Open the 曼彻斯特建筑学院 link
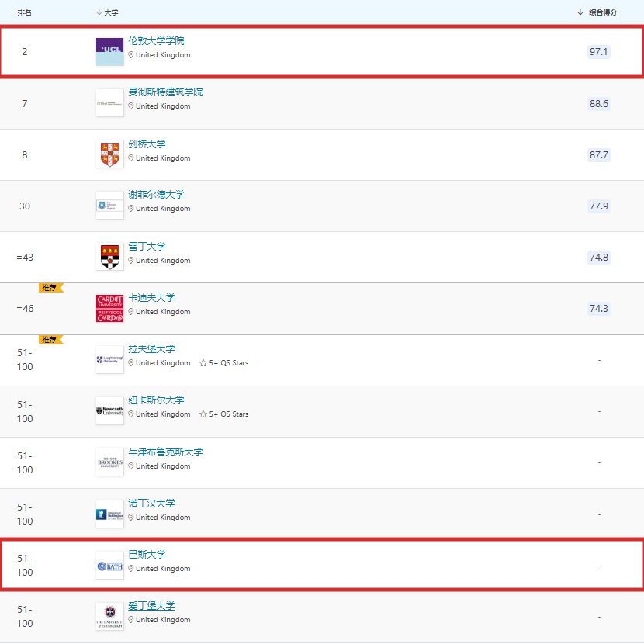The height and width of the screenshot is (644, 644). tap(165, 92)
